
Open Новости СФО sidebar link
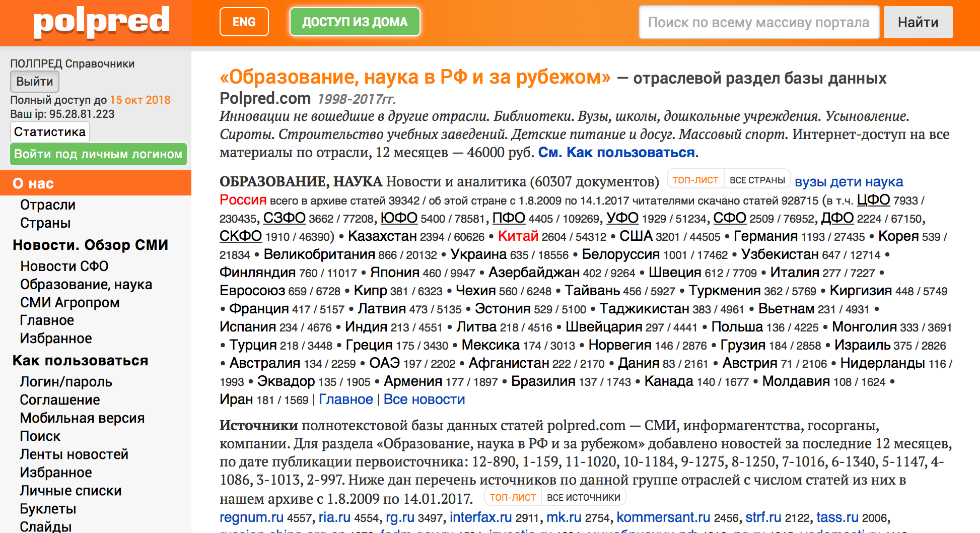coord(64,266)
